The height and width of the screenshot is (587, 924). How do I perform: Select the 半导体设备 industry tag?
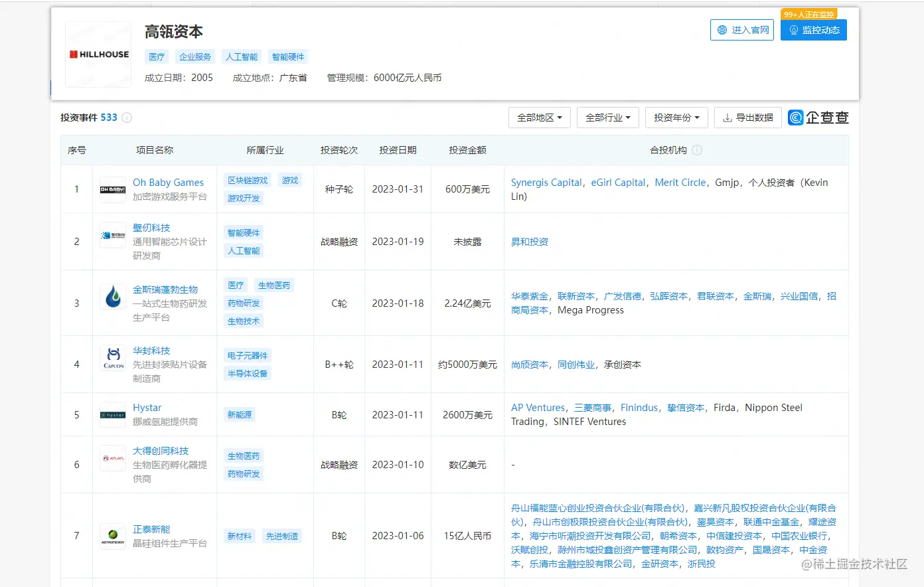click(x=248, y=374)
